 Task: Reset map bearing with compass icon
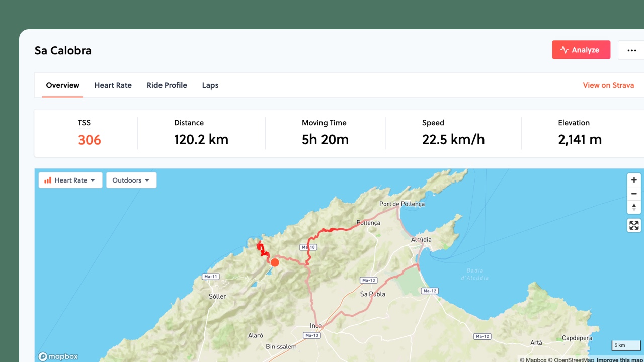pyautogui.click(x=634, y=207)
